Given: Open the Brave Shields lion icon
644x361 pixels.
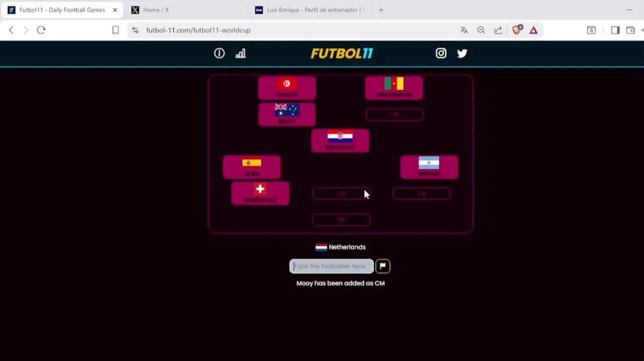Looking at the screenshot, I should point(517,30).
